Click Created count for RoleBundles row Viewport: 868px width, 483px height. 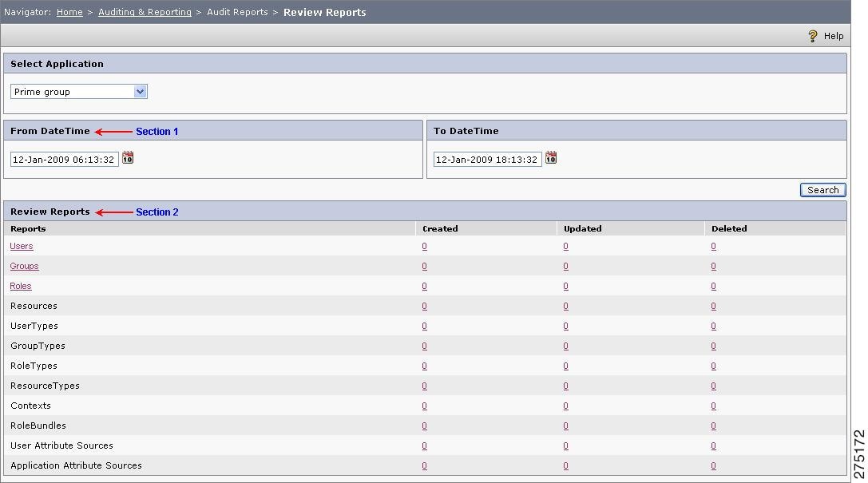tap(425, 426)
